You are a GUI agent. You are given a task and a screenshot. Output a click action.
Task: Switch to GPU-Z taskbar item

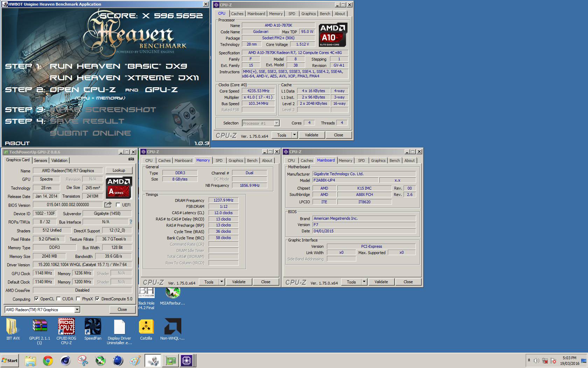[x=171, y=361]
